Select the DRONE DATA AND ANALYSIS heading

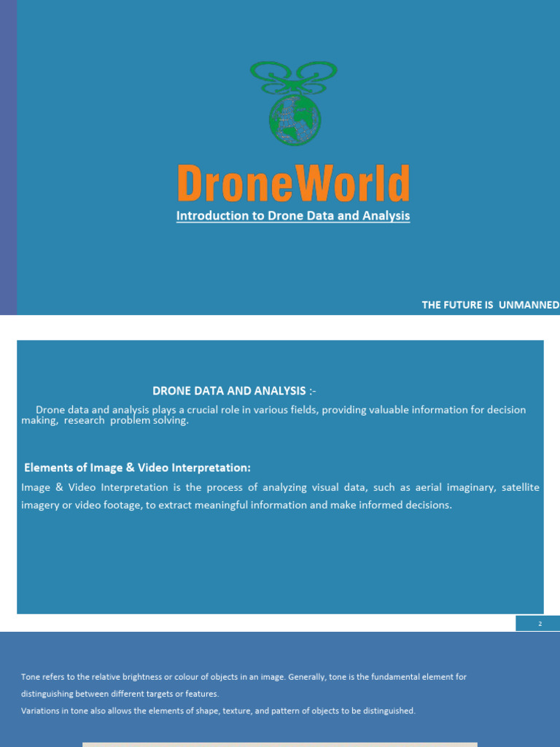[x=234, y=391]
